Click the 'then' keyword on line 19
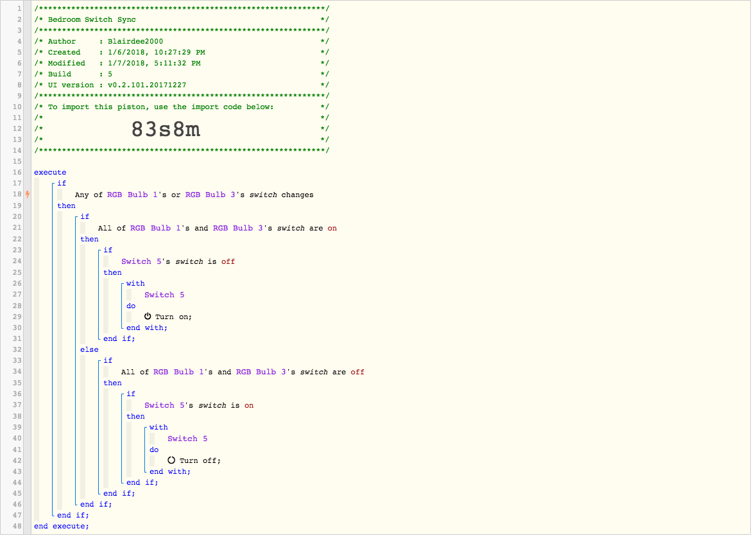The image size is (756, 540). click(67, 205)
